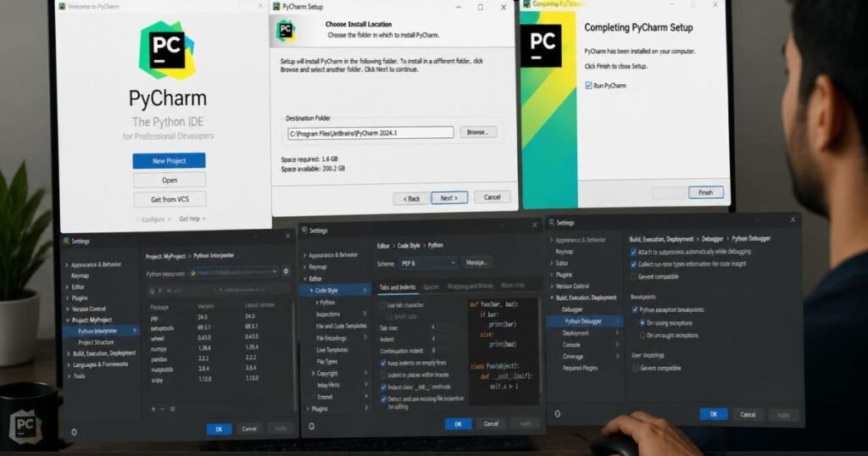The width and height of the screenshot is (868, 456).
Task: Click the plus icon to add a package
Action: tap(153, 409)
